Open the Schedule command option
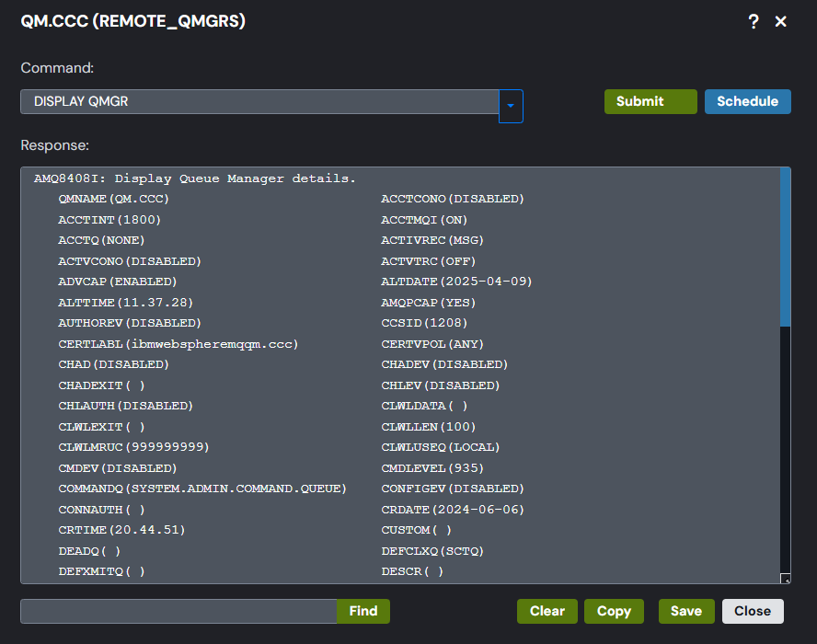Screen dimensions: 817x644 pyautogui.click(x=747, y=101)
